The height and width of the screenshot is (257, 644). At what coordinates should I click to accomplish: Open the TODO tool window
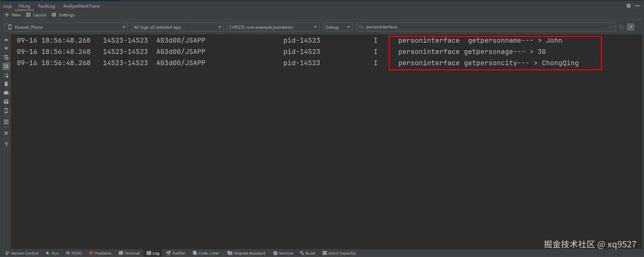point(74,253)
